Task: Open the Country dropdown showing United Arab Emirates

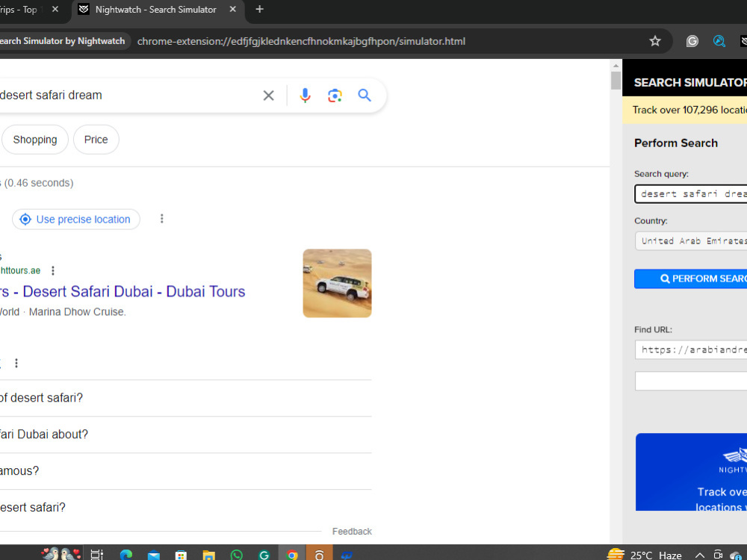Action: coord(691,241)
